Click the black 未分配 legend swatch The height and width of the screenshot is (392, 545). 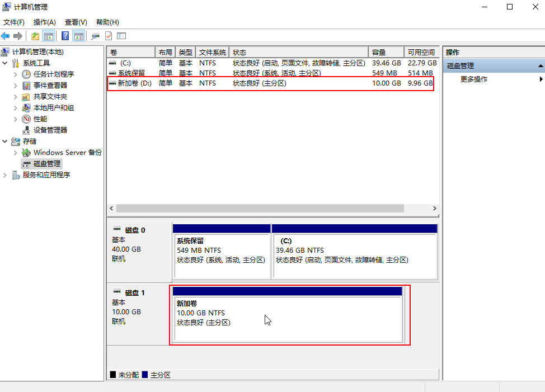coord(113,375)
